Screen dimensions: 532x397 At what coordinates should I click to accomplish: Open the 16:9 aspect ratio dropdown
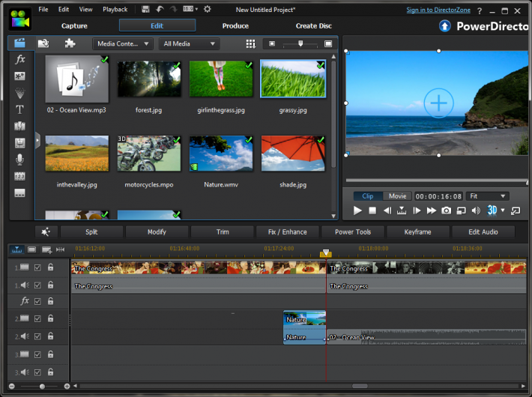tap(190, 9)
